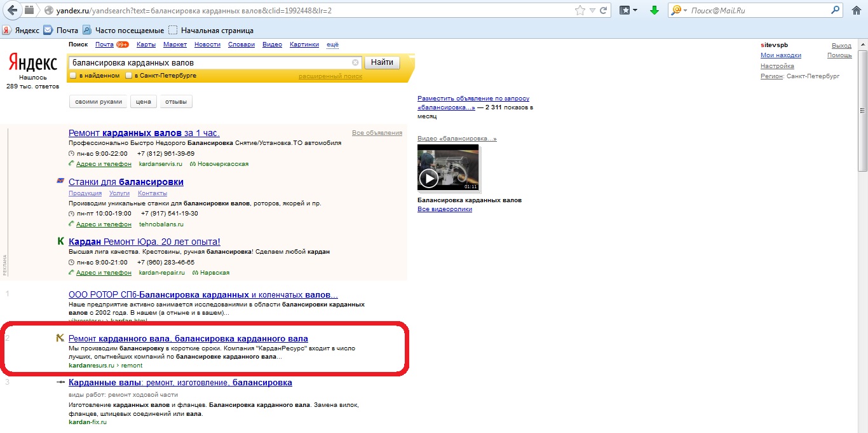Click the kardanresurs.ru favicon icon
This screenshot has height=433, width=868.
point(60,338)
